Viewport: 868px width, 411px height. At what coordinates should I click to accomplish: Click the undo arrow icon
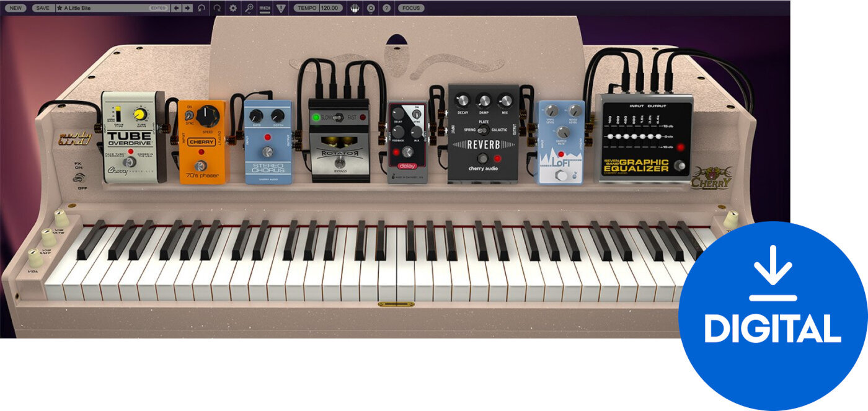tap(201, 8)
